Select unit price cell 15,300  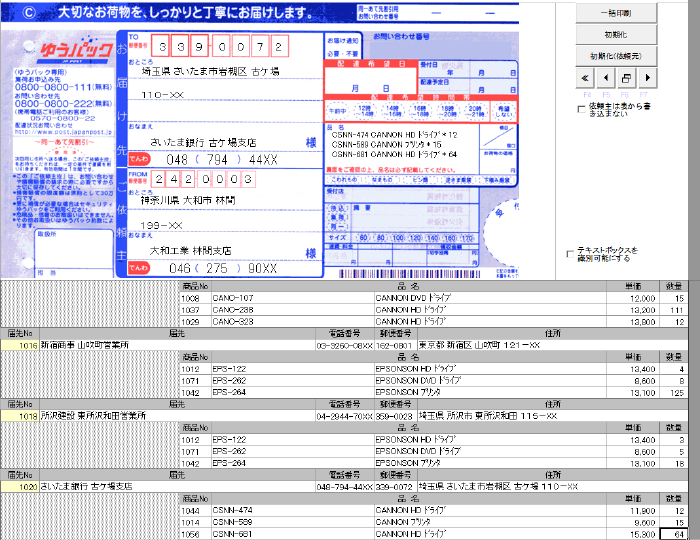pyautogui.click(x=633, y=534)
